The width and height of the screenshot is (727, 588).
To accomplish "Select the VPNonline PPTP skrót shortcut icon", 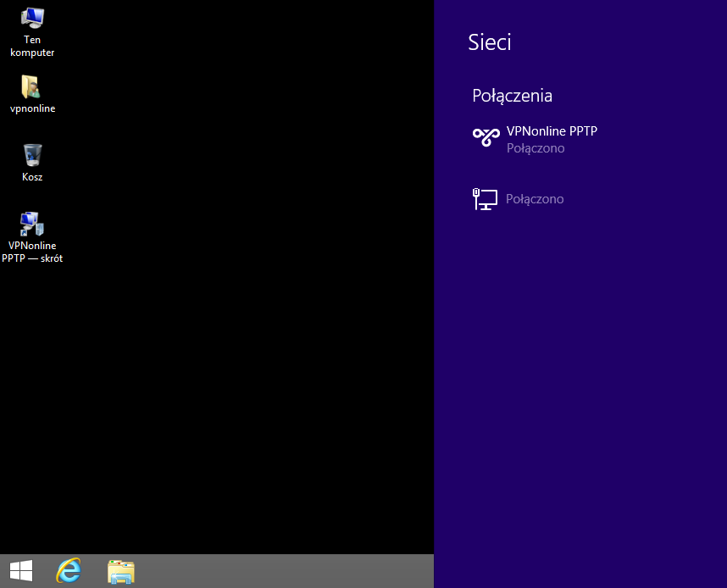I will [32, 224].
